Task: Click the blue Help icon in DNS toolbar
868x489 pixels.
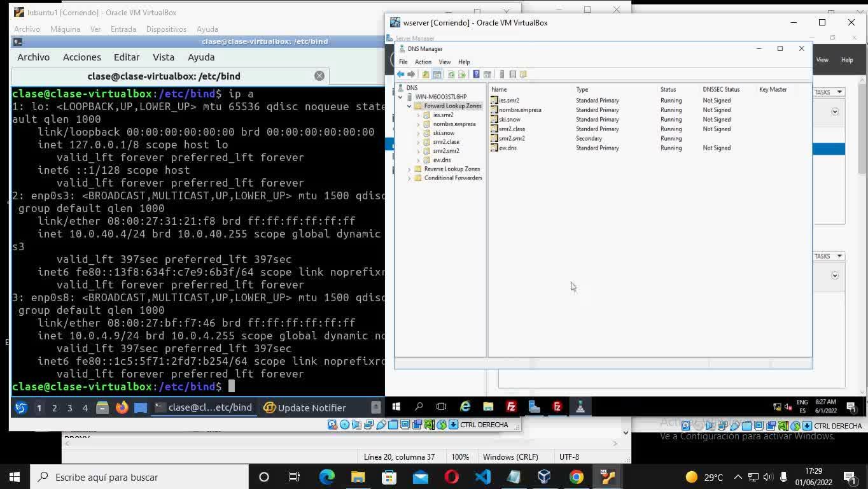Action: [476, 74]
